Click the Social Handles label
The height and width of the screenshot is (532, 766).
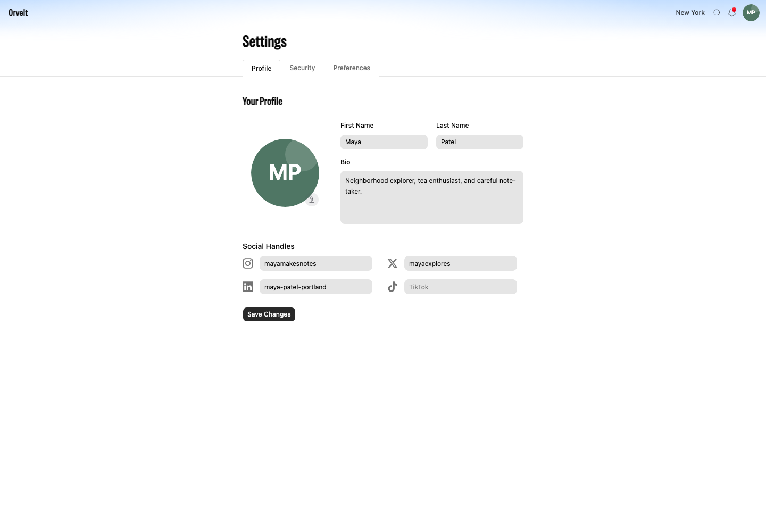[269, 246]
